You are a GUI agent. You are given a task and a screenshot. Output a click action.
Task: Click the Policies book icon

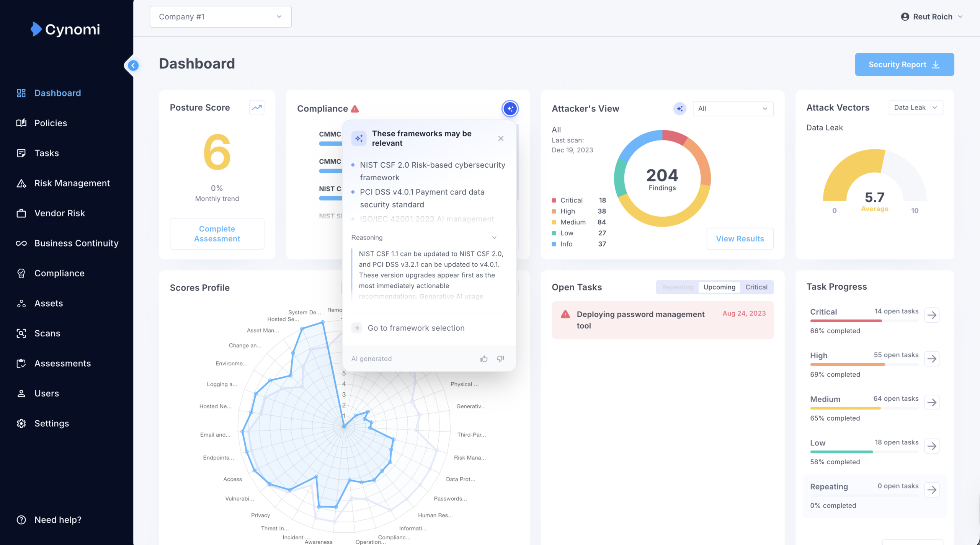[x=21, y=123]
